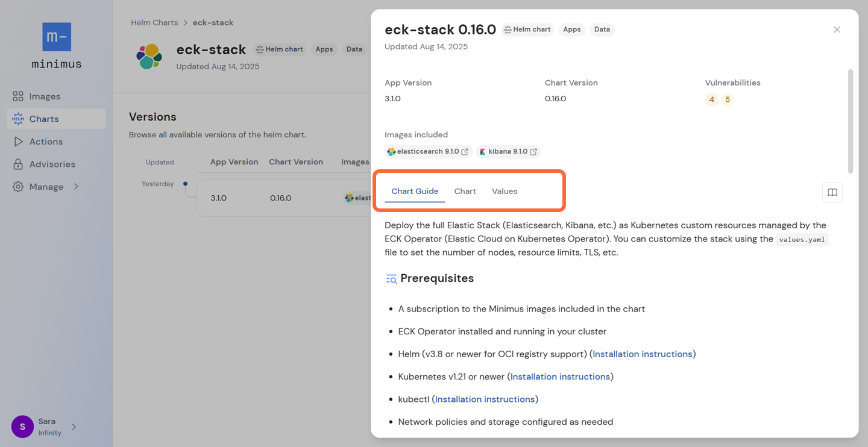Click the yellow 5 vulnerabilities badge
This screenshot has height=447, width=868.
tap(728, 99)
